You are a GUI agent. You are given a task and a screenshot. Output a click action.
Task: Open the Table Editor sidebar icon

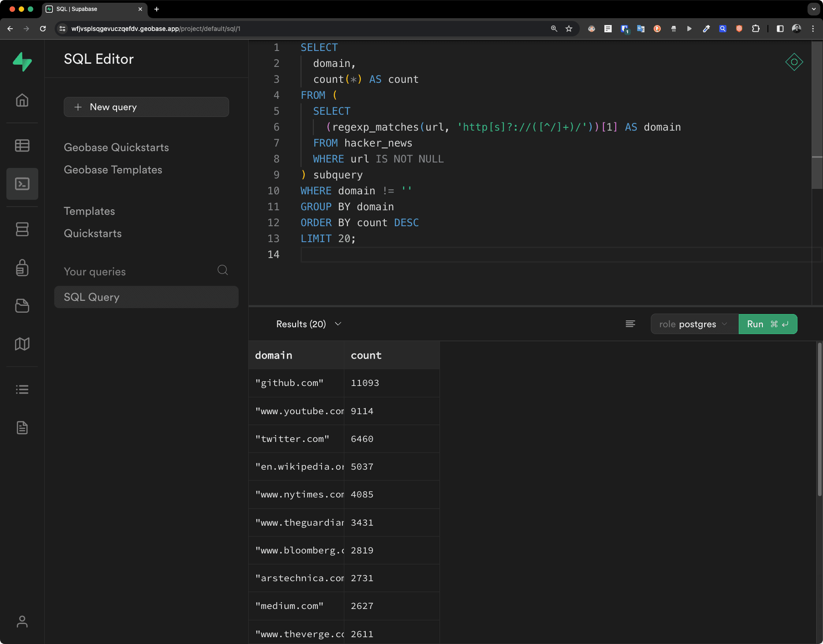point(22,146)
